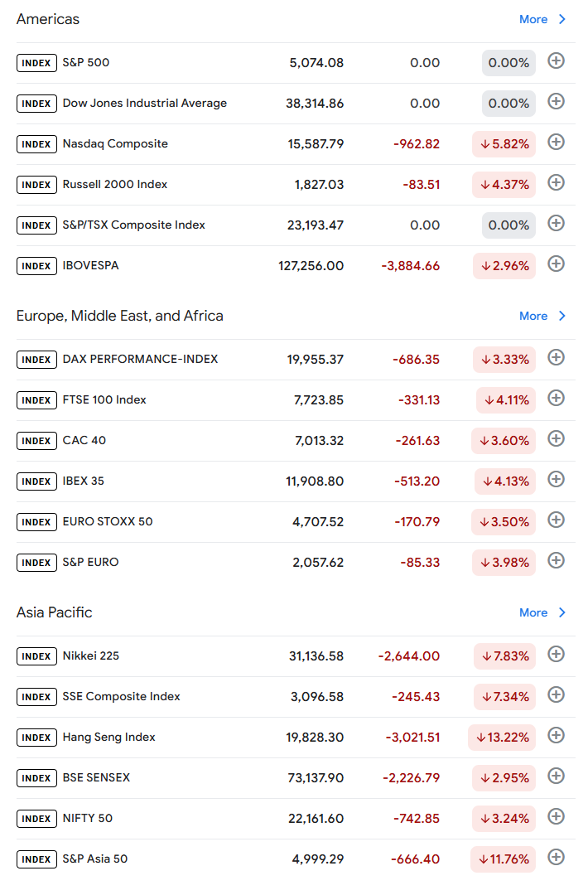The height and width of the screenshot is (895, 588).
Task: Expand Europe, Middle East, and Africa chevron arrow
Action: [x=561, y=317]
